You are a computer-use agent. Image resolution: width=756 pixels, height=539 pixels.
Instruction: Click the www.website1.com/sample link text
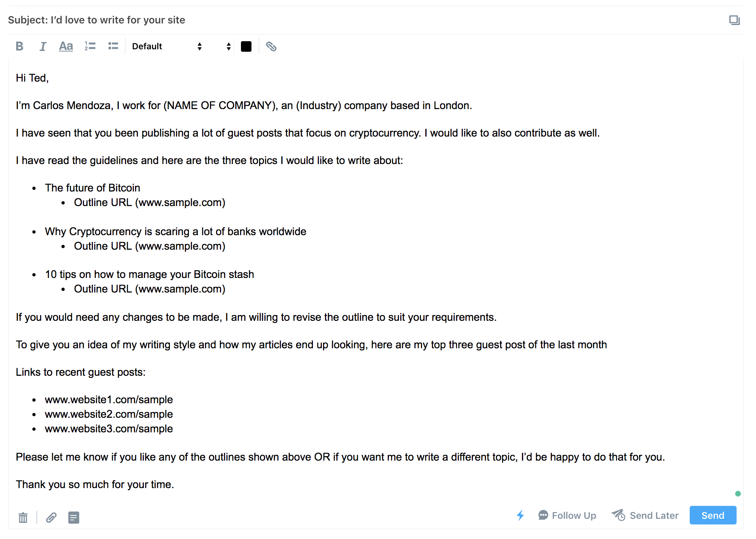[x=109, y=400]
